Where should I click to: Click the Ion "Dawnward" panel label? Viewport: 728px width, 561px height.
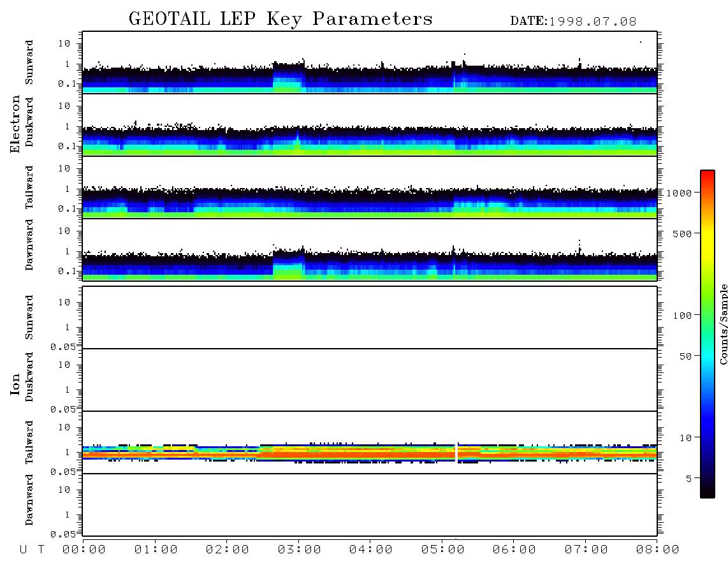point(29,499)
